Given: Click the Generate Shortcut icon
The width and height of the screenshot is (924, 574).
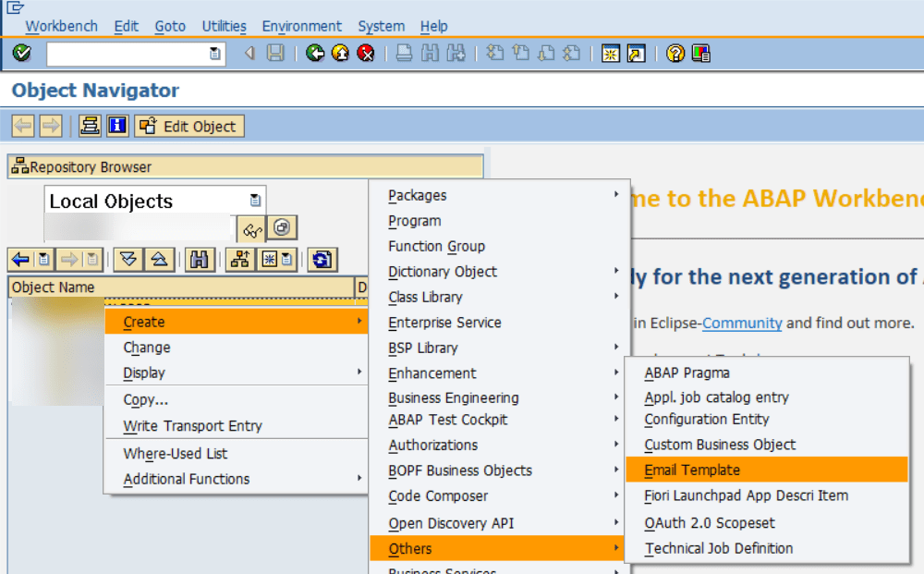Looking at the screenshot, I should [x=637, y=54].
